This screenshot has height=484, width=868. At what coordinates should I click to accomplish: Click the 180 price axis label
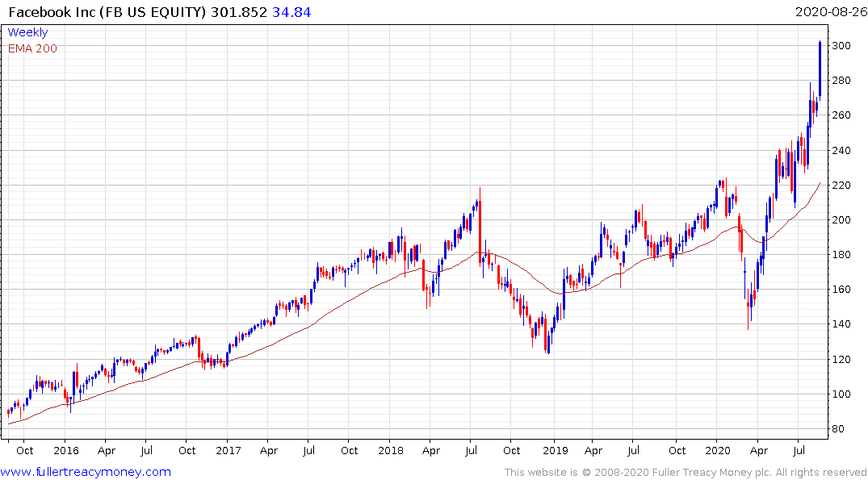(841, 254)
